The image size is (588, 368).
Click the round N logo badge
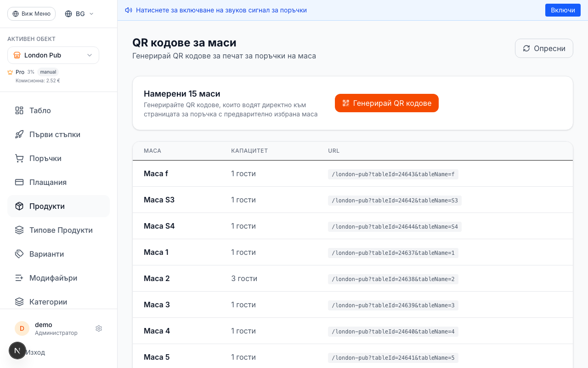[17, 351]
